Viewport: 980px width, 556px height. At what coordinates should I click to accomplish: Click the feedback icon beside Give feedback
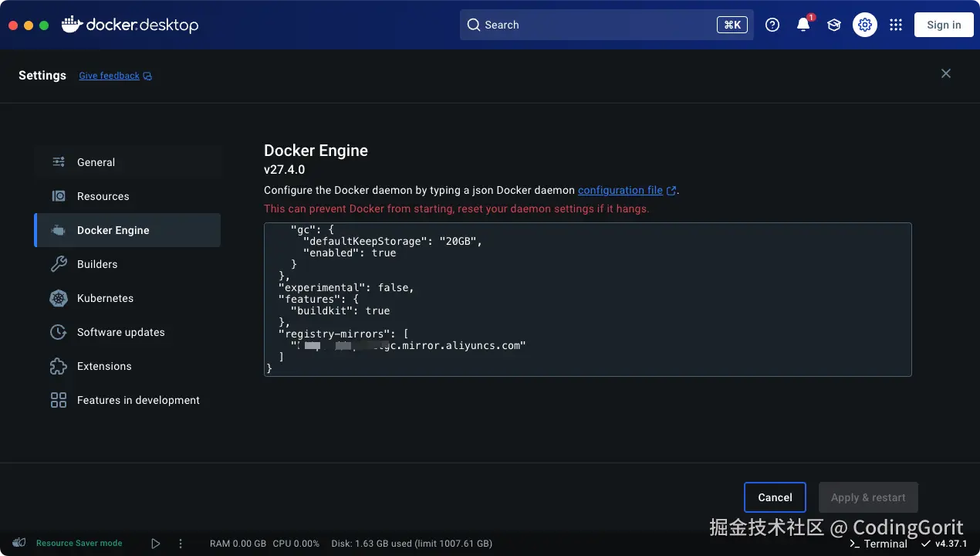[x=147, y=76]
